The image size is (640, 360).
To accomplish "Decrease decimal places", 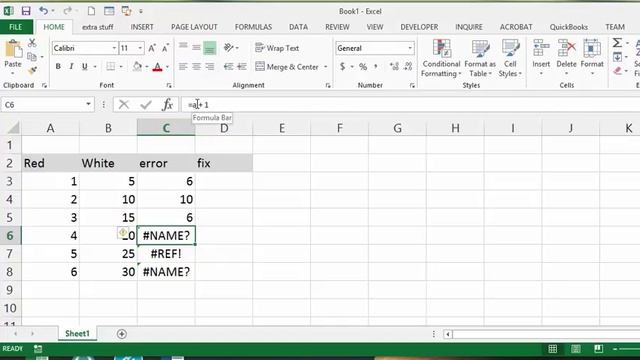I will click(408, 67).
